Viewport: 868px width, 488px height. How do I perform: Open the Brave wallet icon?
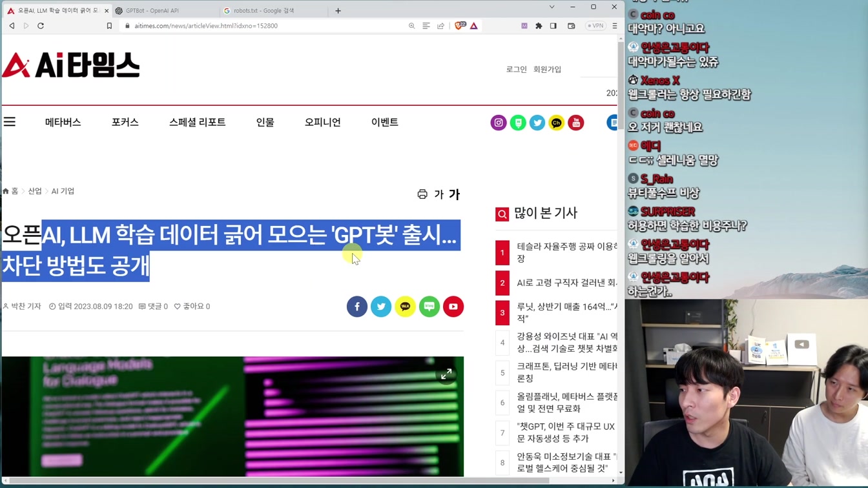[572, 26]
